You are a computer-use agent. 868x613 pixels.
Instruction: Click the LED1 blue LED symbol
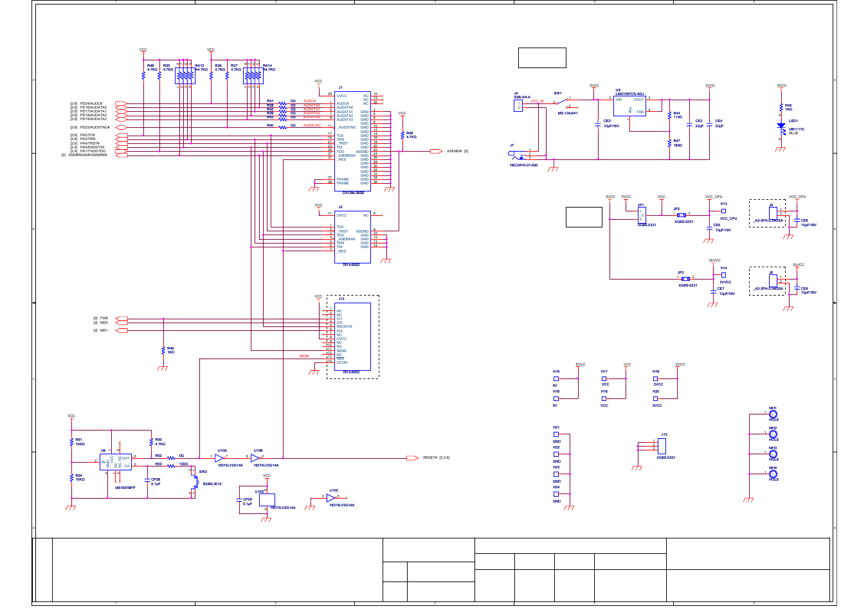(781, 127)
